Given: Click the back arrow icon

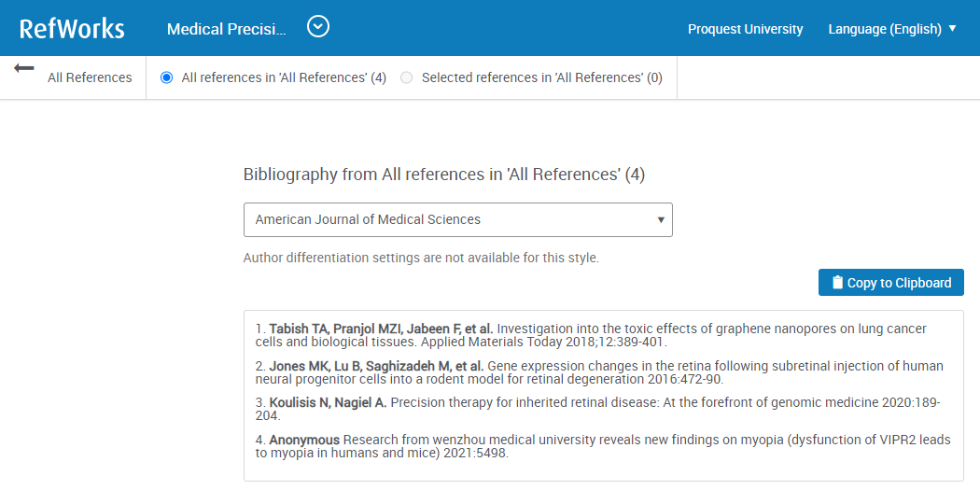Looking at the screenshot, I should click(24, 69).
